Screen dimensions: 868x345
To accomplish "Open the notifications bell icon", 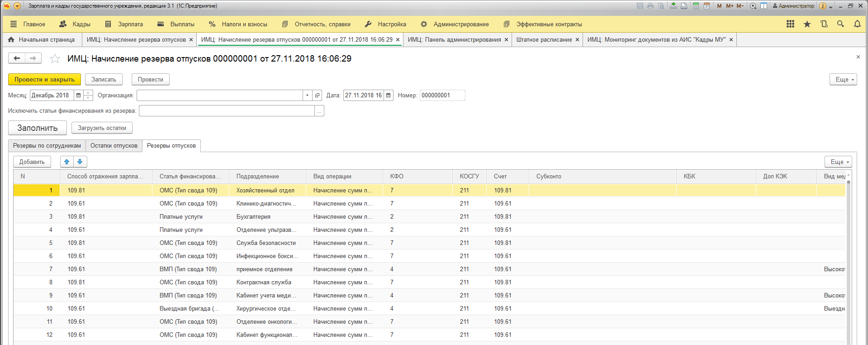I will point(857,24).
